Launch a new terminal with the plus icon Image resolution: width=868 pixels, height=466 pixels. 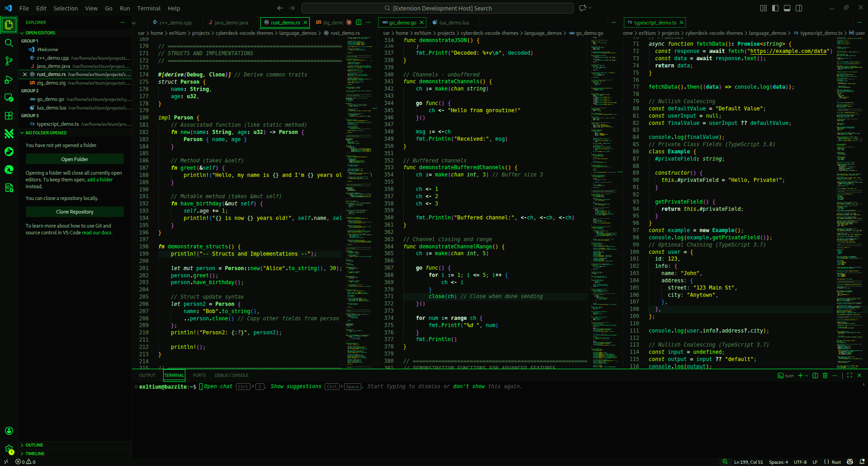point(800,376)
